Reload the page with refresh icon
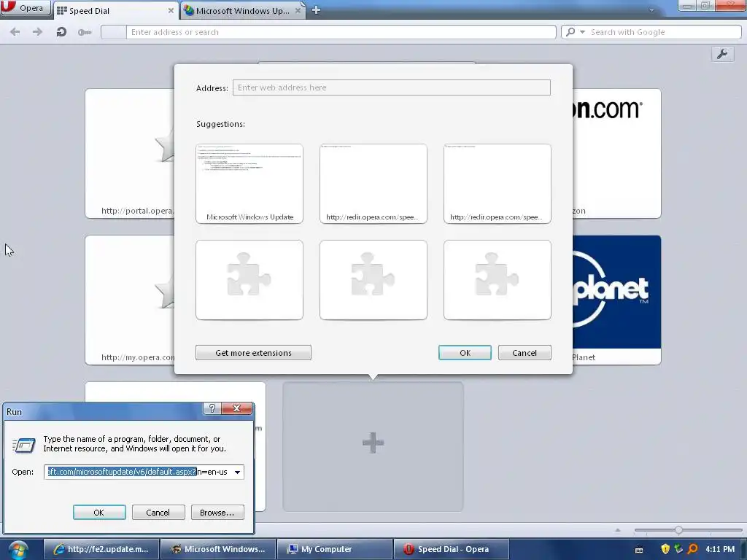The height and width of the screenshot is (560, 747). coord(61,32)
